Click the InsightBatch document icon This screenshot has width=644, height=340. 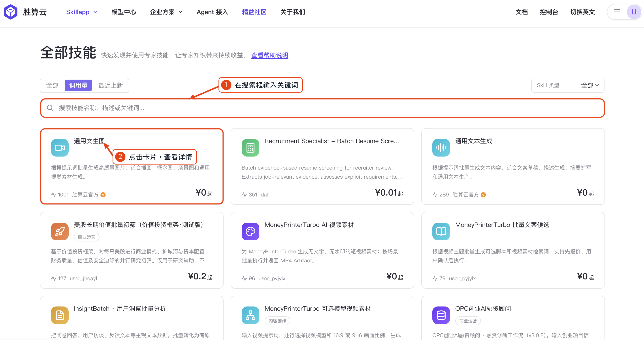click(x=60, y=315)
